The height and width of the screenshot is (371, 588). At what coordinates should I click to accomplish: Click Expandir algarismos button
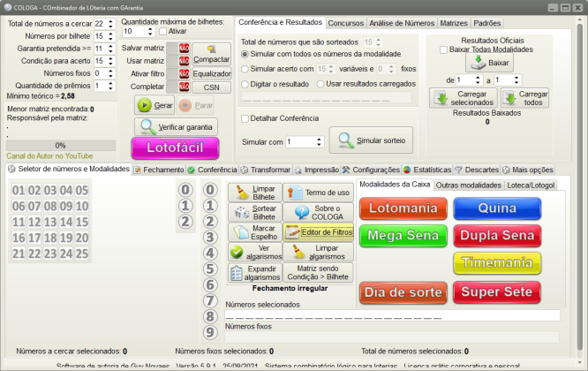(254, 273)
